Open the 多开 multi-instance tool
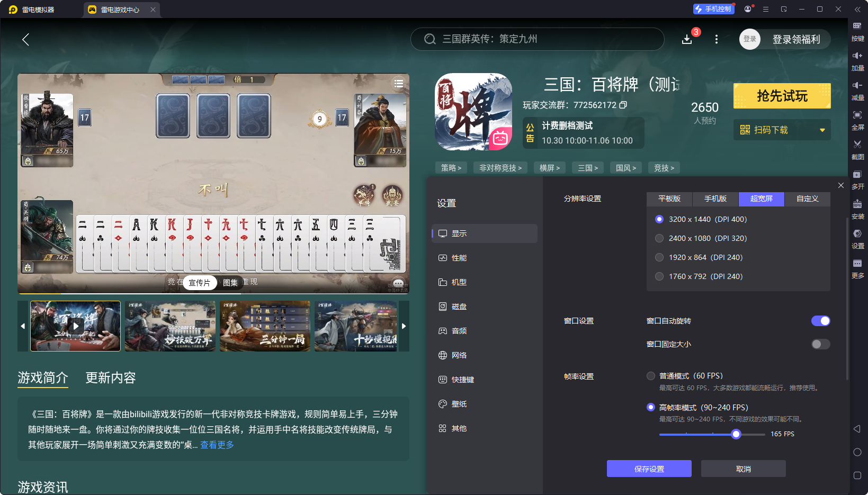868x495 pixels. [x=857, y=179]
